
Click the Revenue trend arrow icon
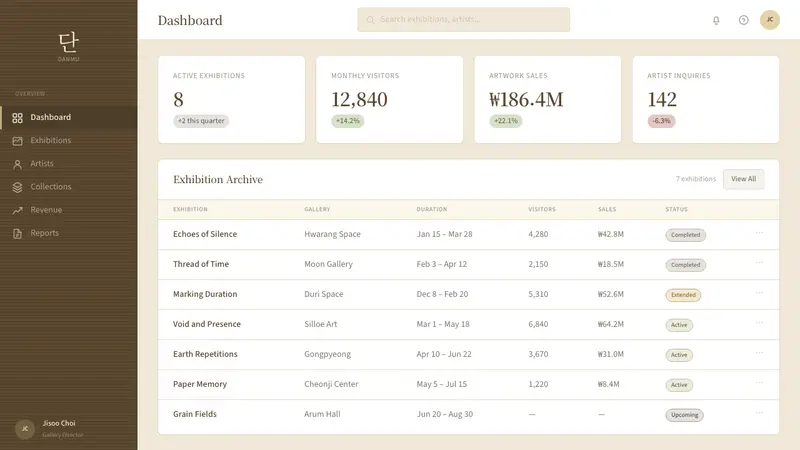[17, 210]
